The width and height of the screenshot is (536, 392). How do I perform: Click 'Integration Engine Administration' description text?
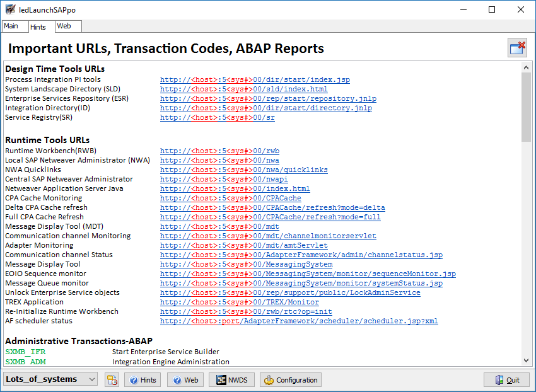pos(171,362)
